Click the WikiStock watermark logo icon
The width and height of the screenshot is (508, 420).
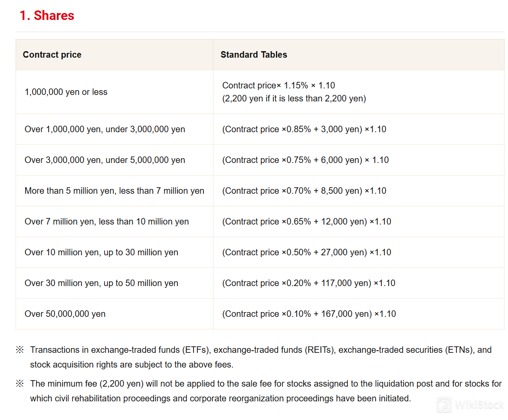pyautogui.click(x=444, y=405)
